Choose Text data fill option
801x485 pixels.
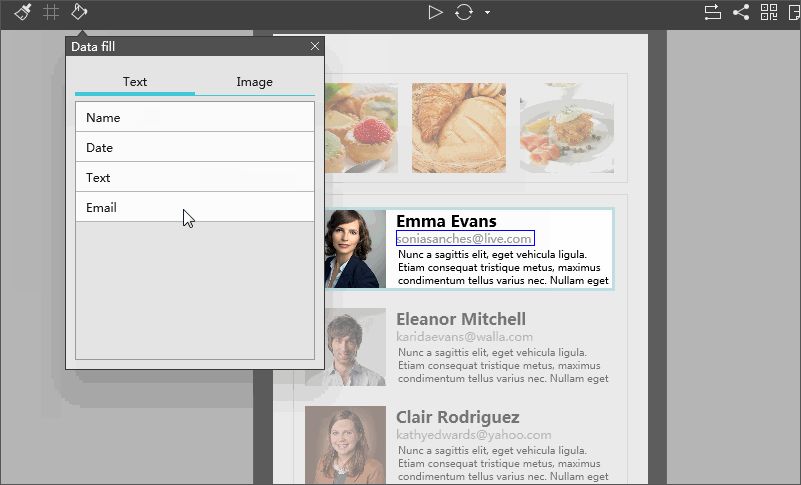pos(195,177)
